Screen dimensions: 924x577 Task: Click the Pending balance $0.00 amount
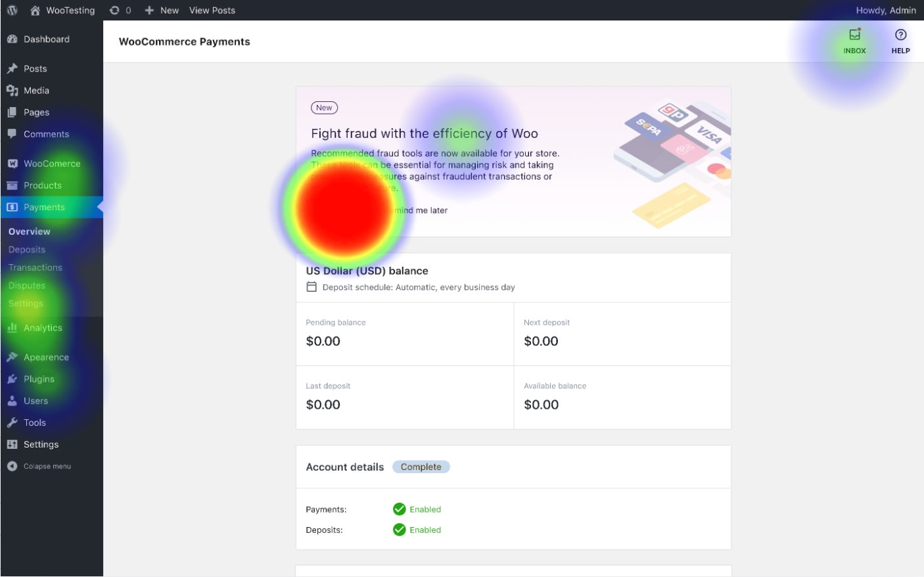(x=323, y=341)
